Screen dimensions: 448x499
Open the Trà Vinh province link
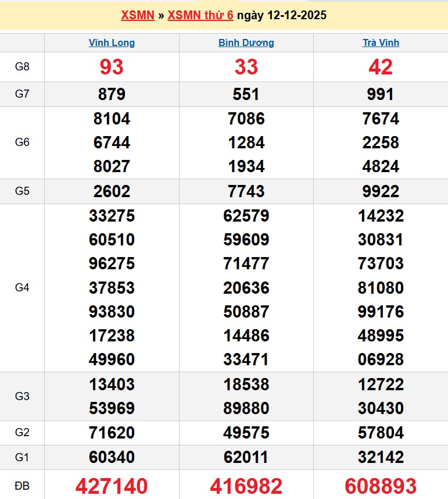(381, 42)
